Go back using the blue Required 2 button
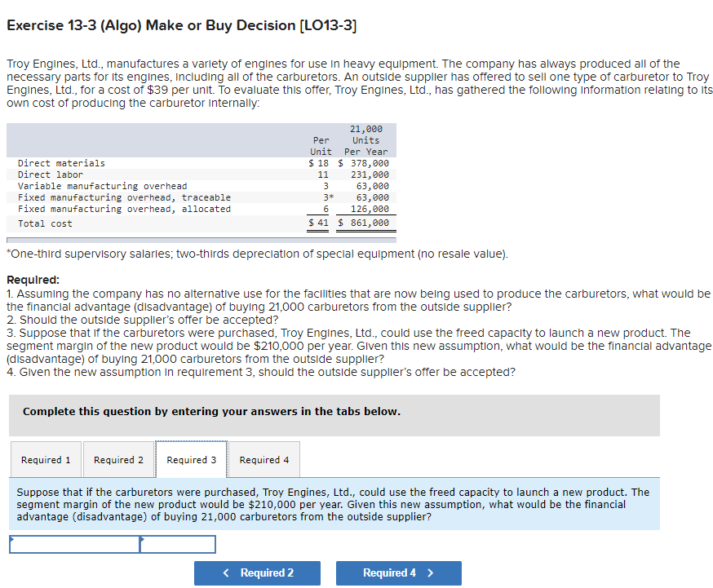713x588 pixels. (x=257, y=573)
